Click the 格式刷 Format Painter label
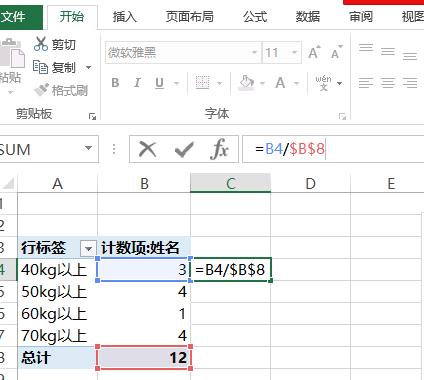The height and width of the screenshot is (380, 424). (x=70, y=90)
